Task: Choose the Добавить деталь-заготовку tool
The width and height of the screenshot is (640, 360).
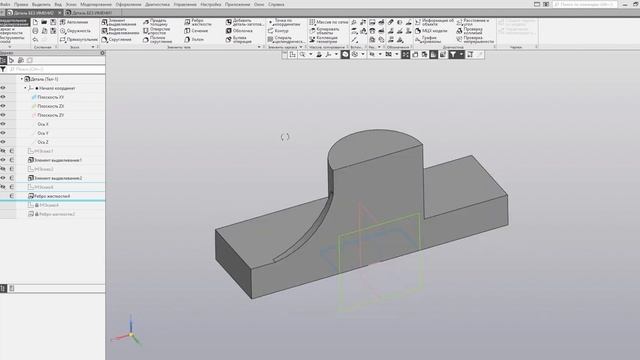Action: (245, 22)
